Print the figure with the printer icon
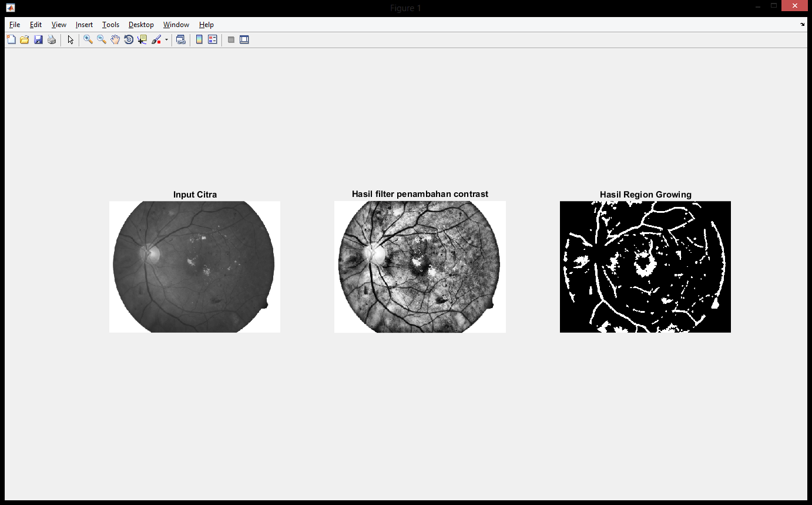Viewport: 812px width, 505px height. click(x=52, y=40)
